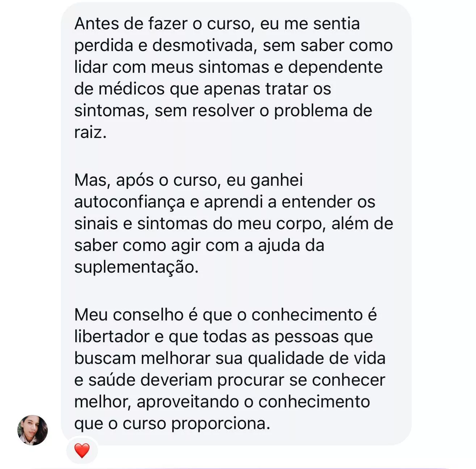
Task: Click the word 'buscam' in the last paragraph
Action: 105,359
